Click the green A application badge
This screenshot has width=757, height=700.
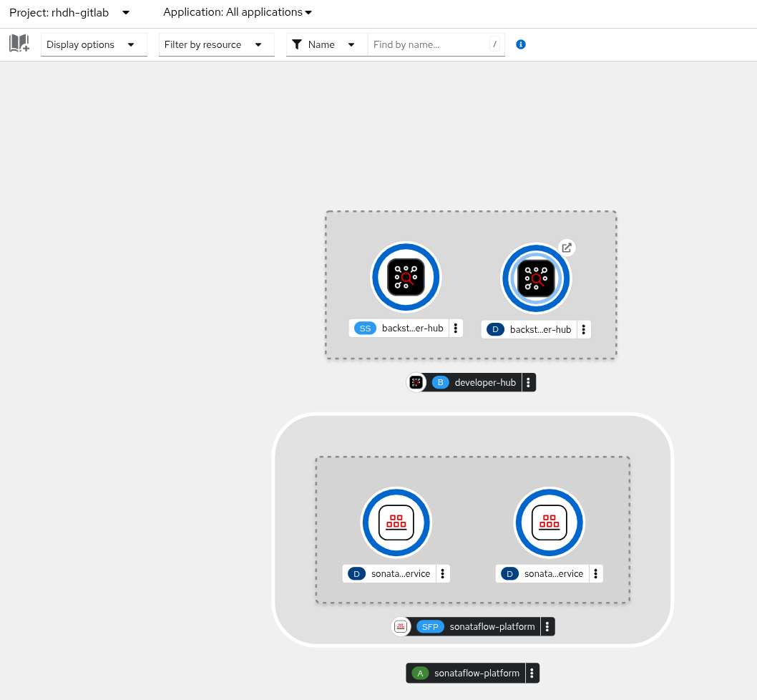click(420, 674)
